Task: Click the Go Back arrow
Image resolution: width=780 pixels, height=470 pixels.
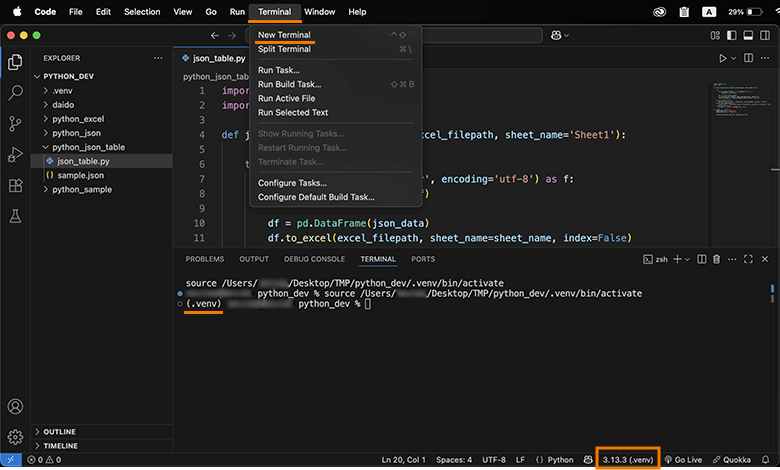Action: click(215, 35)
